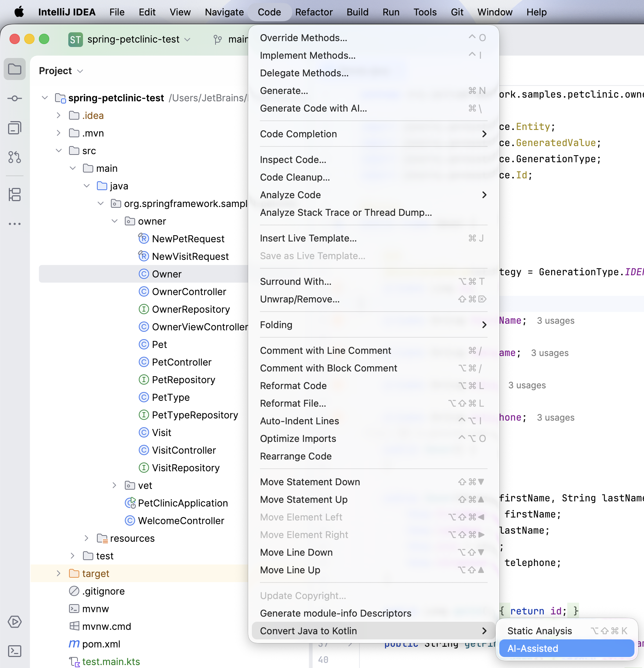Collapse the src folder
This screenshot has width=644, height=668.
tap(58, 151)
